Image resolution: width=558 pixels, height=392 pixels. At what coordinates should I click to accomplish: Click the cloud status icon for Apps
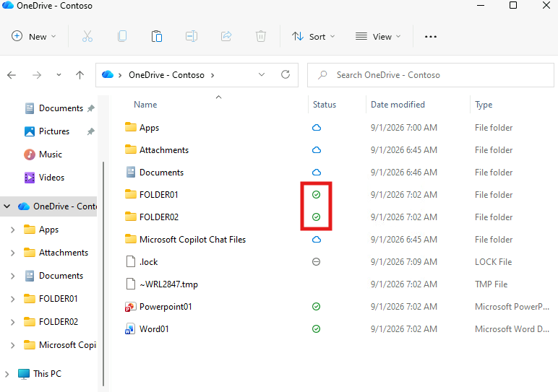point(317,128)
